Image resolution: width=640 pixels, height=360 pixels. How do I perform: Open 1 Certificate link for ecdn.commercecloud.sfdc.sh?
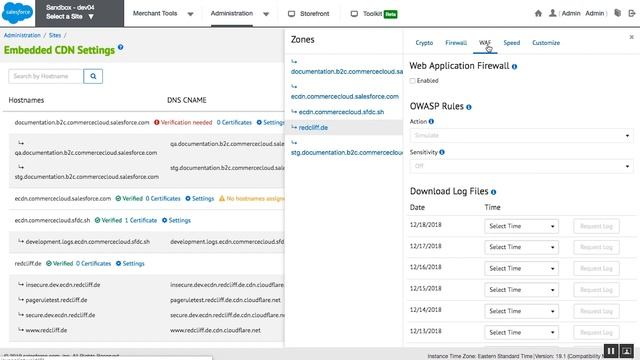click(x=141, y=220)
